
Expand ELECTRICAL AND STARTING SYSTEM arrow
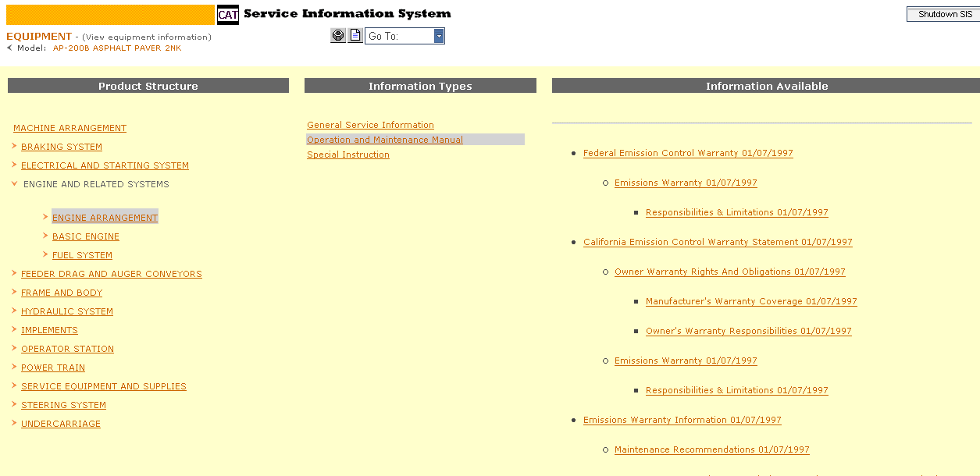pos(15,165)
